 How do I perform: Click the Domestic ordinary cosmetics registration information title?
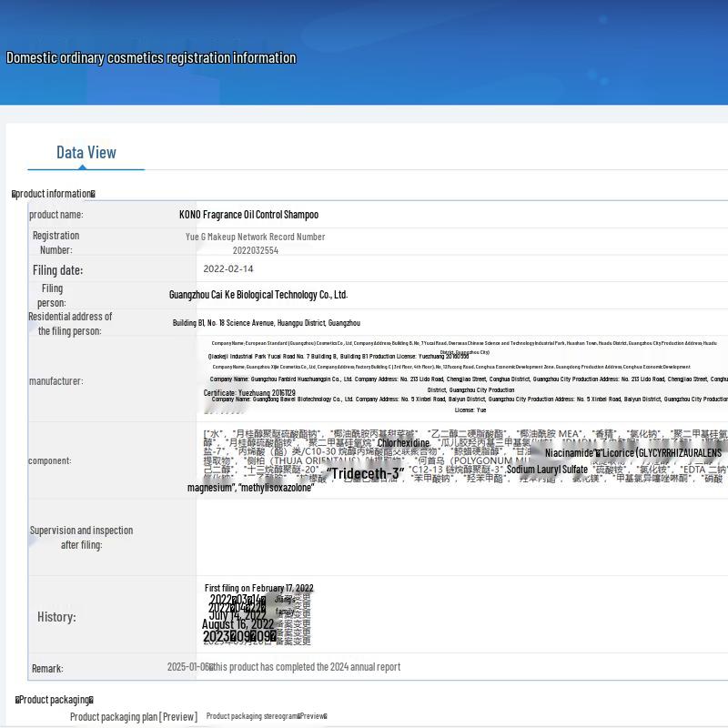pyautogui.click(x=151, y=58)
